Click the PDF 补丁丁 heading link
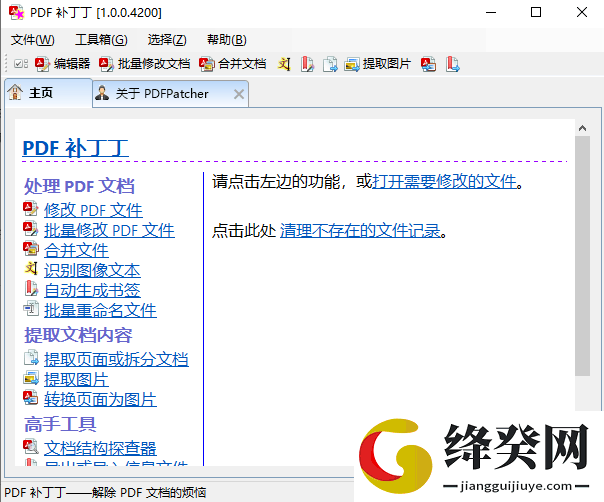604x502 pixels. point(76,148)
